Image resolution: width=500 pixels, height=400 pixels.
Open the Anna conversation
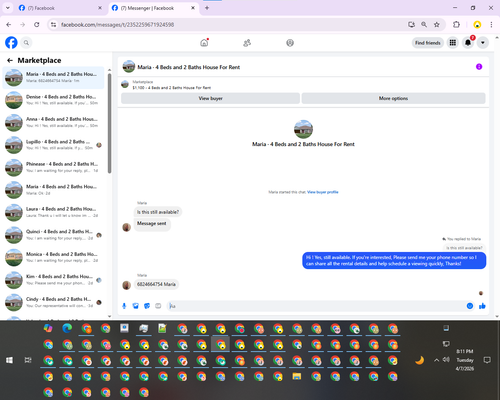(53, 122)
